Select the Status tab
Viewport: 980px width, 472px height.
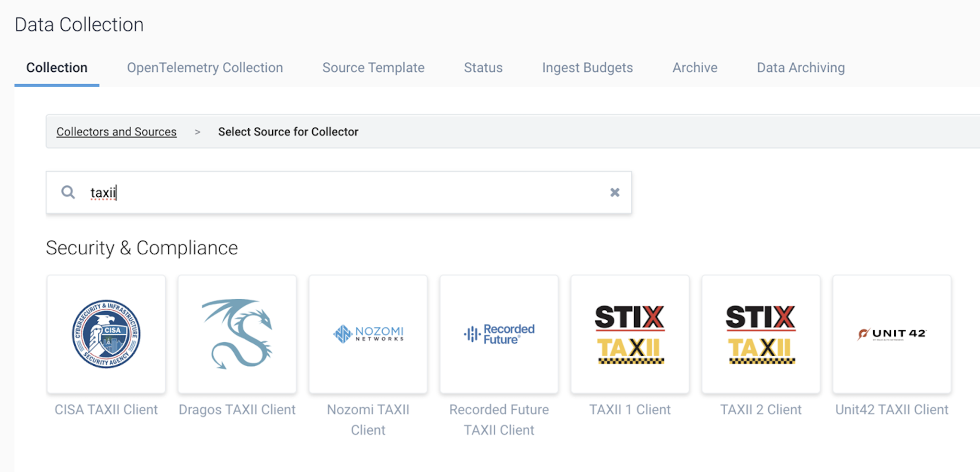pos(483,67)
